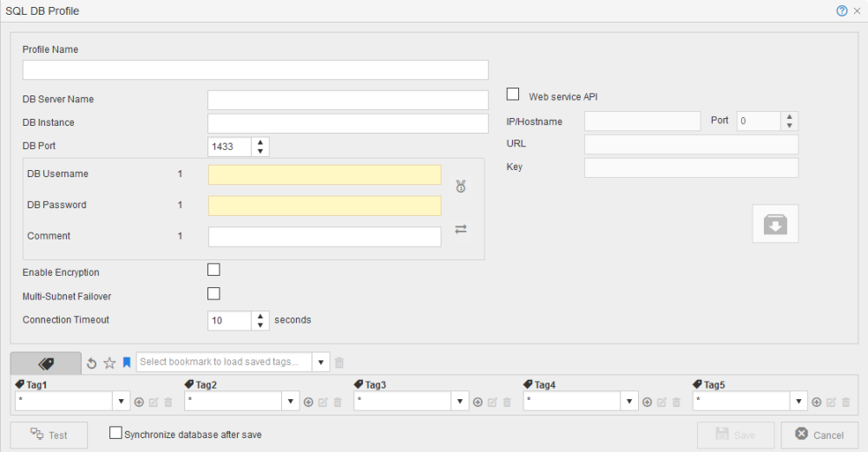Click the blue bookmark icon
This screenshot has width=868, height=452.
(x=127, y=363)
